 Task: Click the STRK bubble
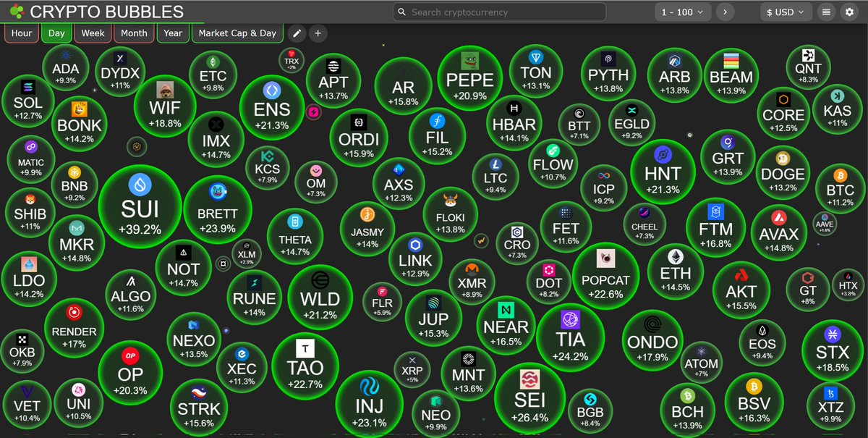click(199, 409)
